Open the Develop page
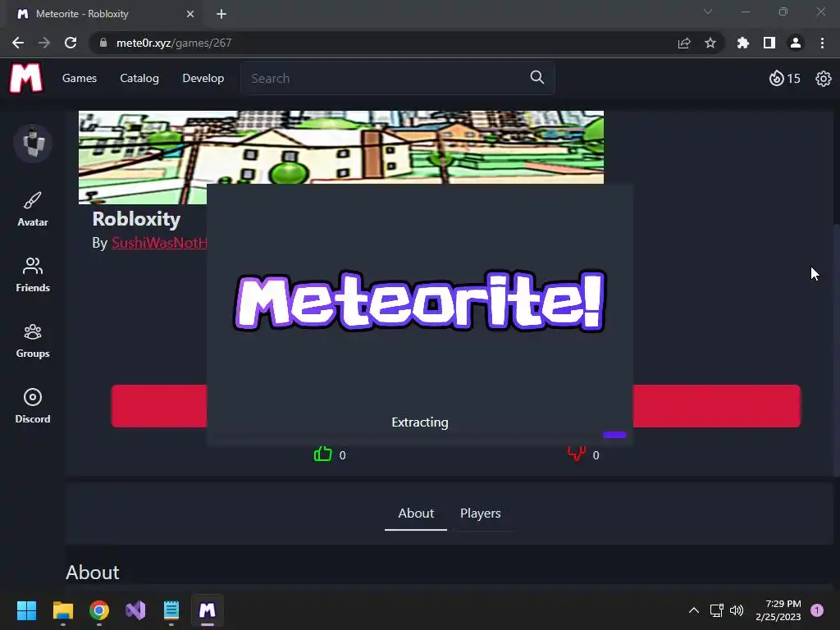840x630 pixels. coord(203,78)
